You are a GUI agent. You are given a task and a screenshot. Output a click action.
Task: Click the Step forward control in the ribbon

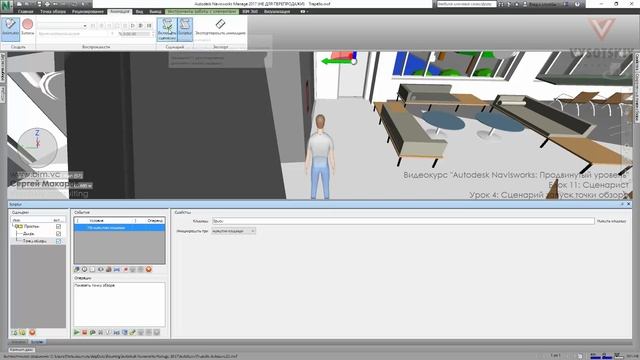141,26
